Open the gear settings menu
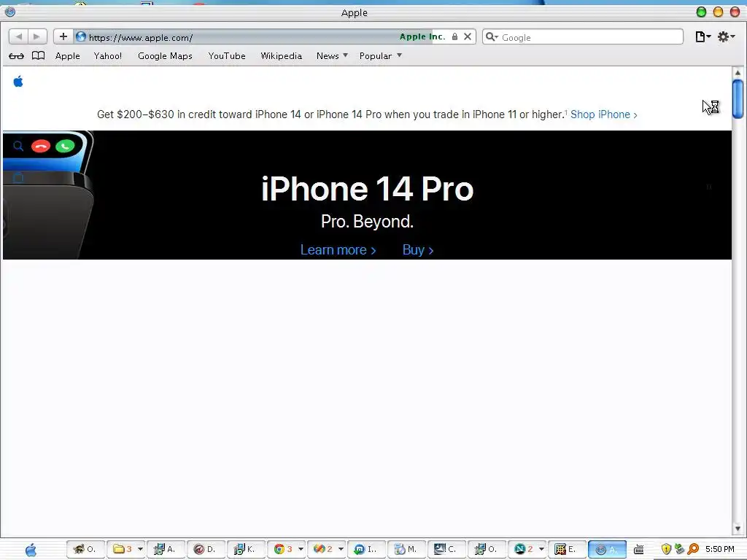The height and width of the screenshot is (560, 747). [x=726, y=36]
